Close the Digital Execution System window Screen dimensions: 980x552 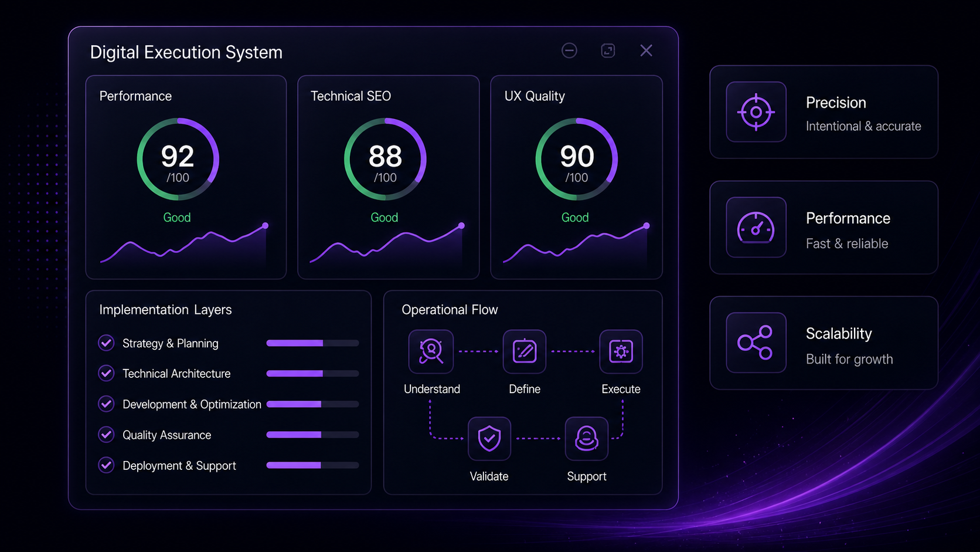(x=646, y=50)
